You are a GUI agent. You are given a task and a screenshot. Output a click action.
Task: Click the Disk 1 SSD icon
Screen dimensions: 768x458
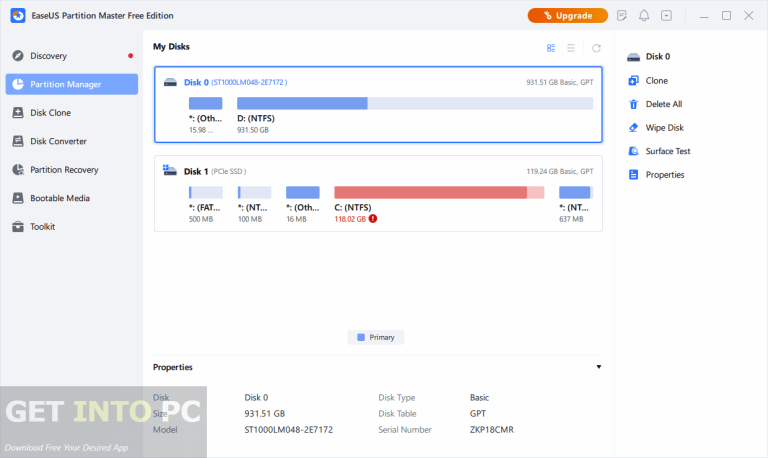tap(170, 170)
